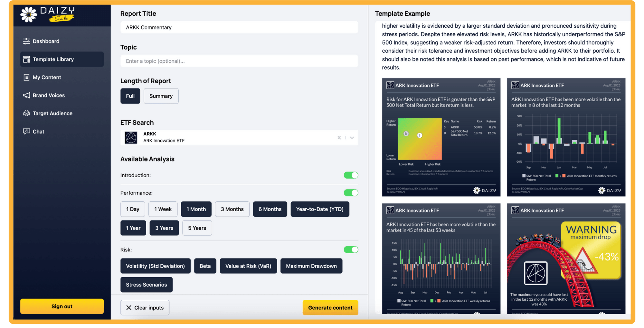This screenshot has height=328, width=644.
Task: Click the Chat bubble icon
Action: [x=26, y=131]
